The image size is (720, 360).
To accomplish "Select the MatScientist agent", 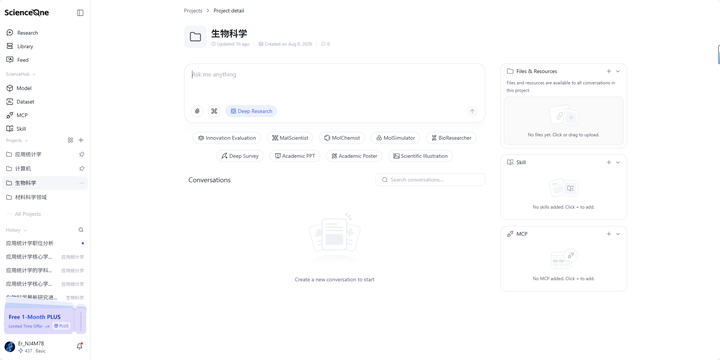I will click(x=290, y=138).
